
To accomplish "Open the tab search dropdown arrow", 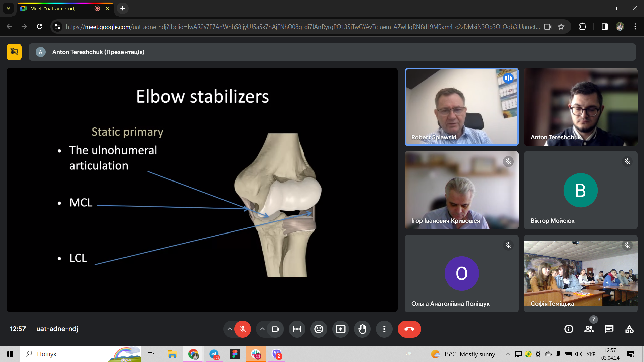I will (8, 8).
